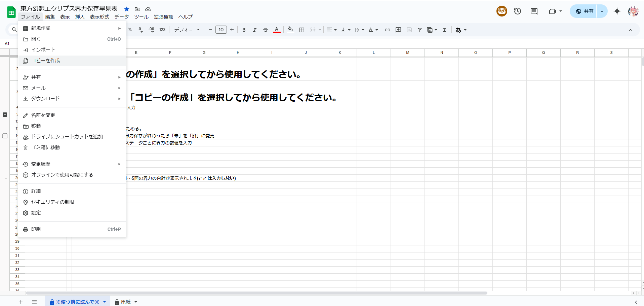Click the font size field
644x306 pixels.
[221, 30]
